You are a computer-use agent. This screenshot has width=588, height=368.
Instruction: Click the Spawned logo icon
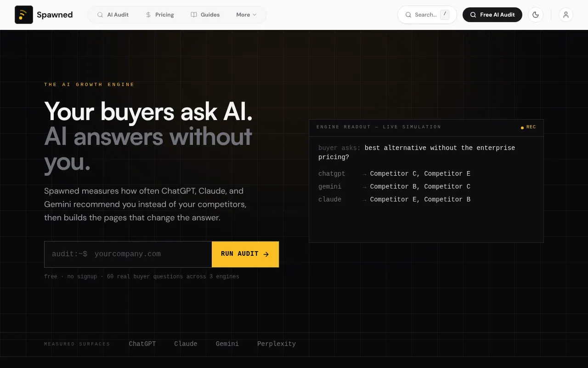click(24, 15)
